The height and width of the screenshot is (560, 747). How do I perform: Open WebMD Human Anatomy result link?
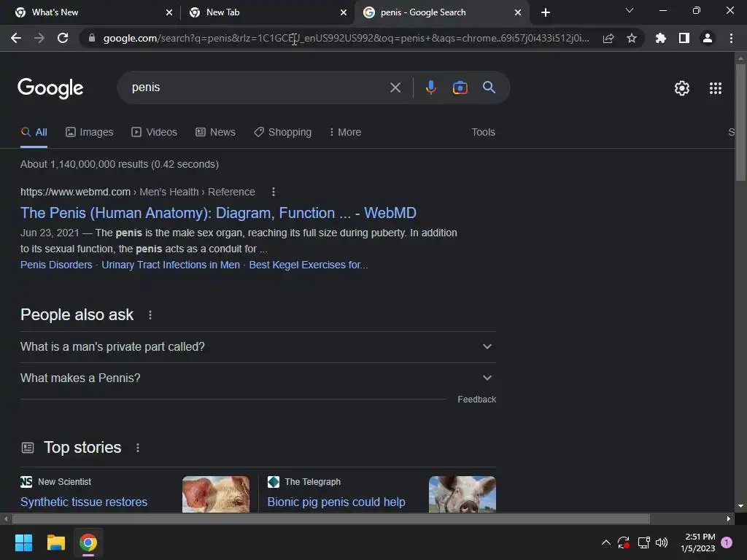218,213
